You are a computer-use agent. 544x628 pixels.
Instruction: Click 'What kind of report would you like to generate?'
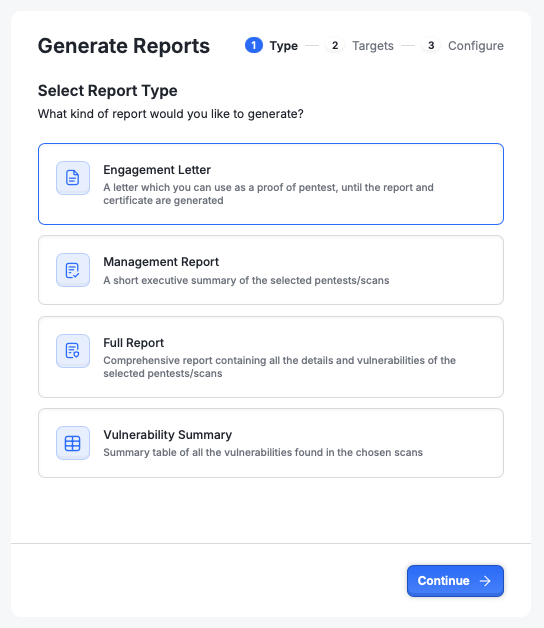pyautogui.click(x=171, y=114)
